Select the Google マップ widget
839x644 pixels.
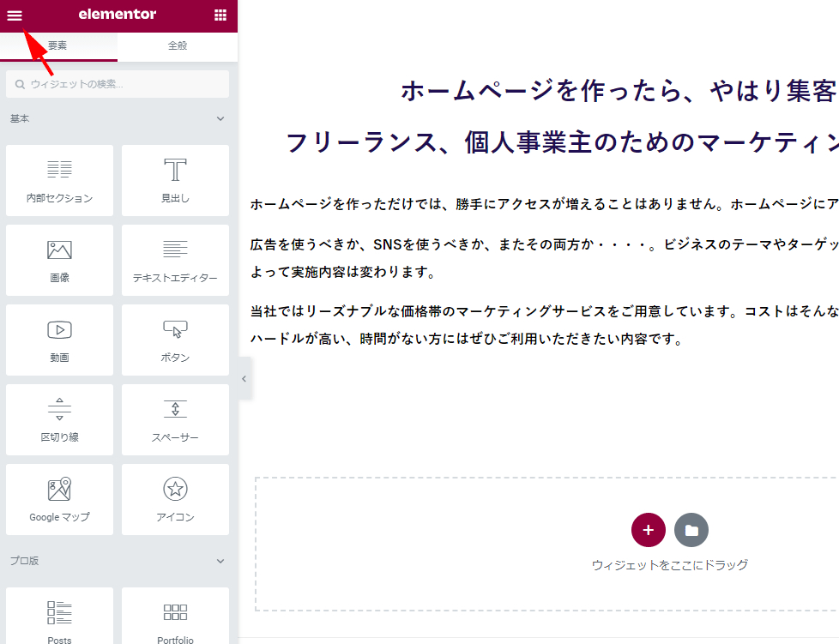59,499
